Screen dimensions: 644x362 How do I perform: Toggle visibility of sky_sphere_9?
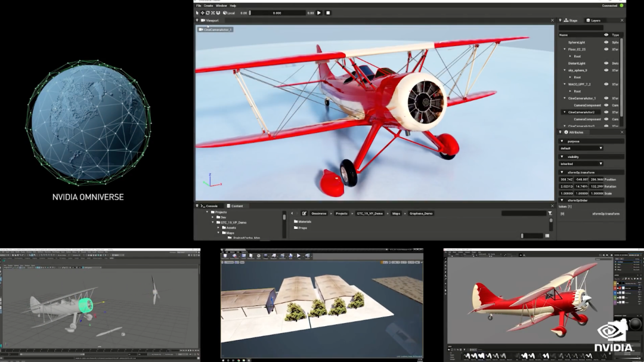[x=606, y=70]
